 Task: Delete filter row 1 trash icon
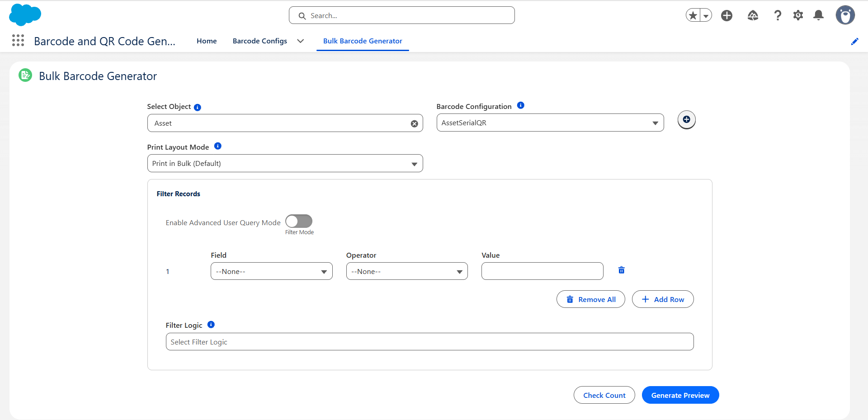point(622,270)
